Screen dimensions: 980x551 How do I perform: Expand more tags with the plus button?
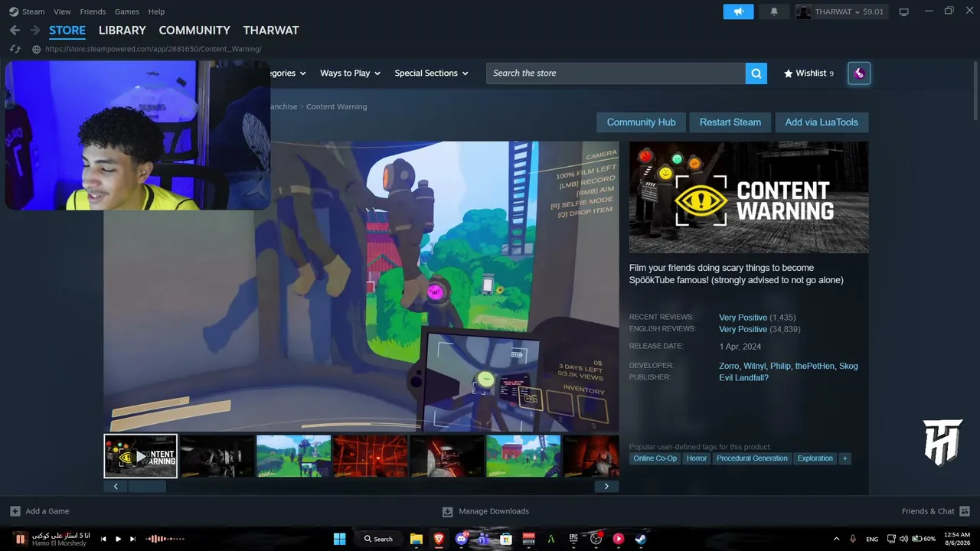(x=844, y=458)
